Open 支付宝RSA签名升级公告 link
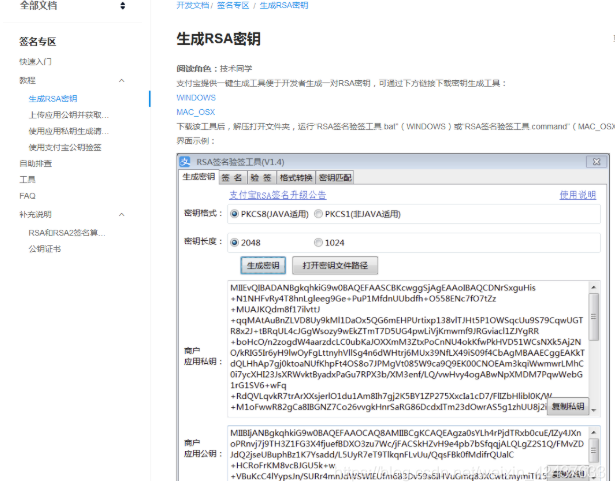The height and width of the screenshot is (491, 615). [278, 195]
